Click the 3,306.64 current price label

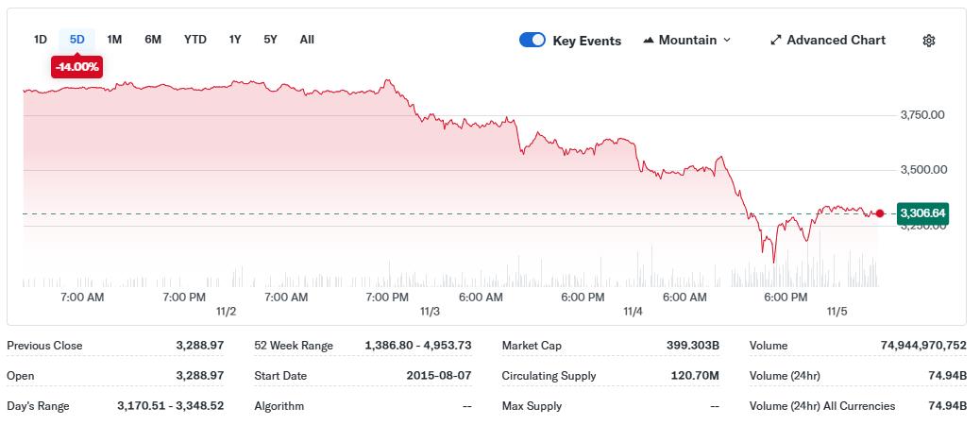[x=923, y=213]
